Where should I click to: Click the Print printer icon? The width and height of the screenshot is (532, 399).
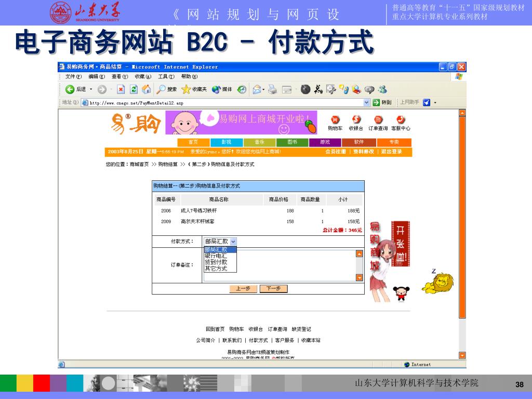272,89
